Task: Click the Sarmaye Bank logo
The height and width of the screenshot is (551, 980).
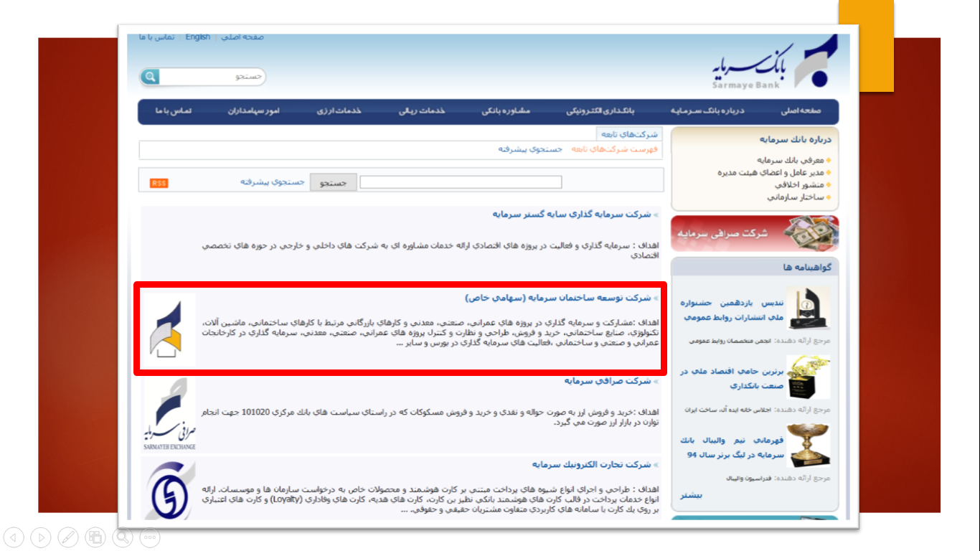Action: point(774,63)
